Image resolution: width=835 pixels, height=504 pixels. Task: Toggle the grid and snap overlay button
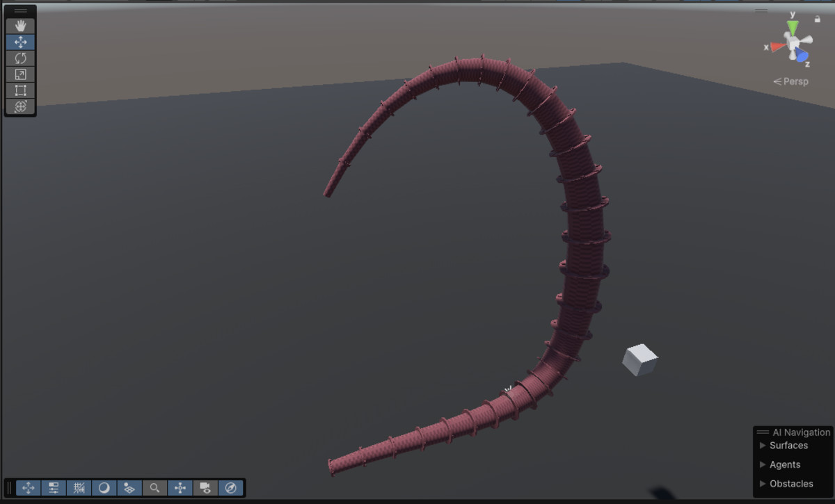pyautogui.click(x=79, y=488)
